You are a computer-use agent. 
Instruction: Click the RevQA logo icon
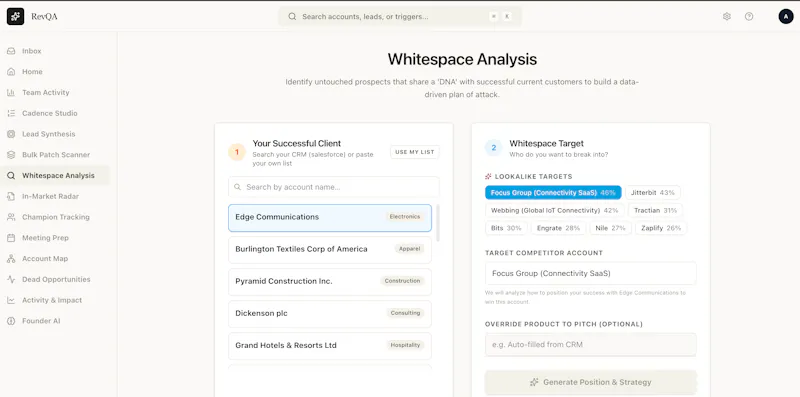tap(15, 16)
